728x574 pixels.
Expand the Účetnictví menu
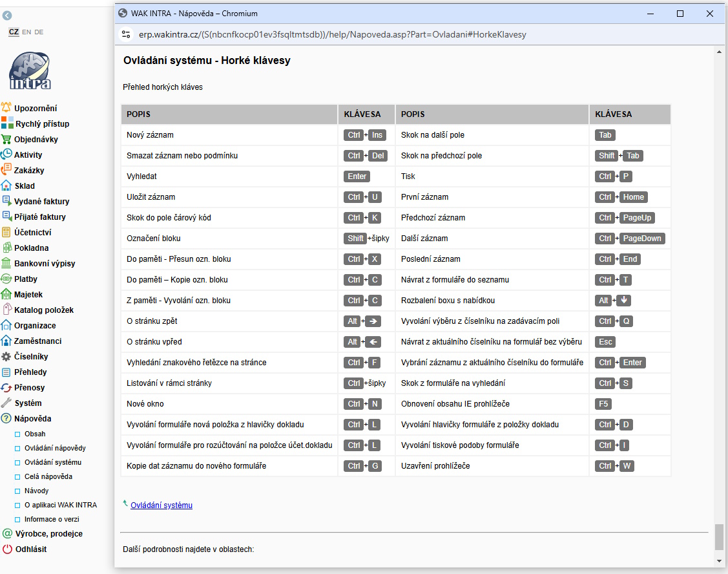32,232
